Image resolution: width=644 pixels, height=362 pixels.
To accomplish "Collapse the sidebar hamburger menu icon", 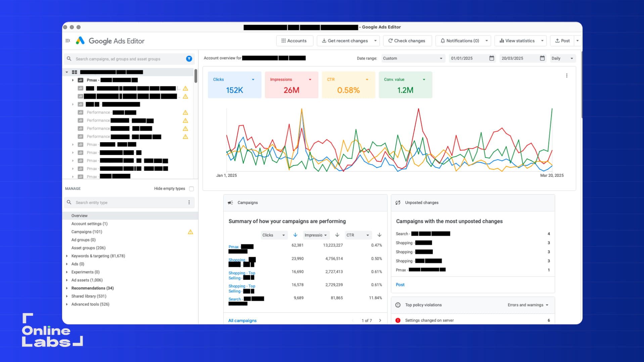I will point(67,41).
